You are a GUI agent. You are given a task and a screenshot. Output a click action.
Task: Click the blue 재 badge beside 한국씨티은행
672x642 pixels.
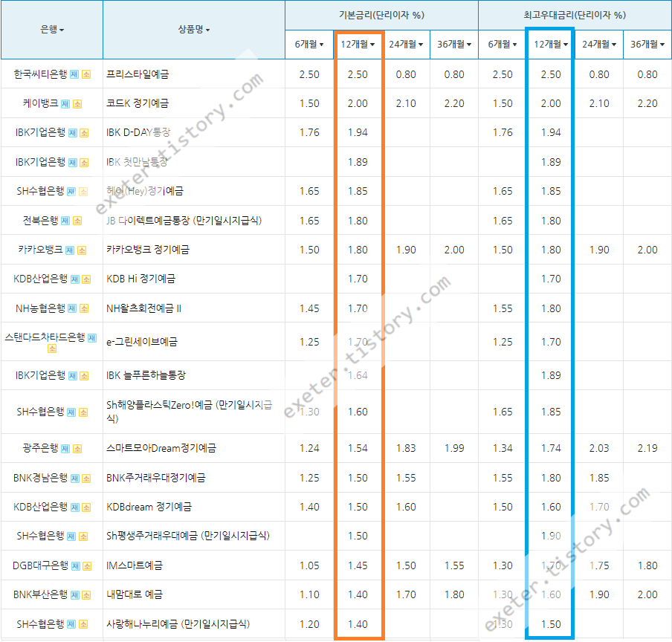pos(74,74)
